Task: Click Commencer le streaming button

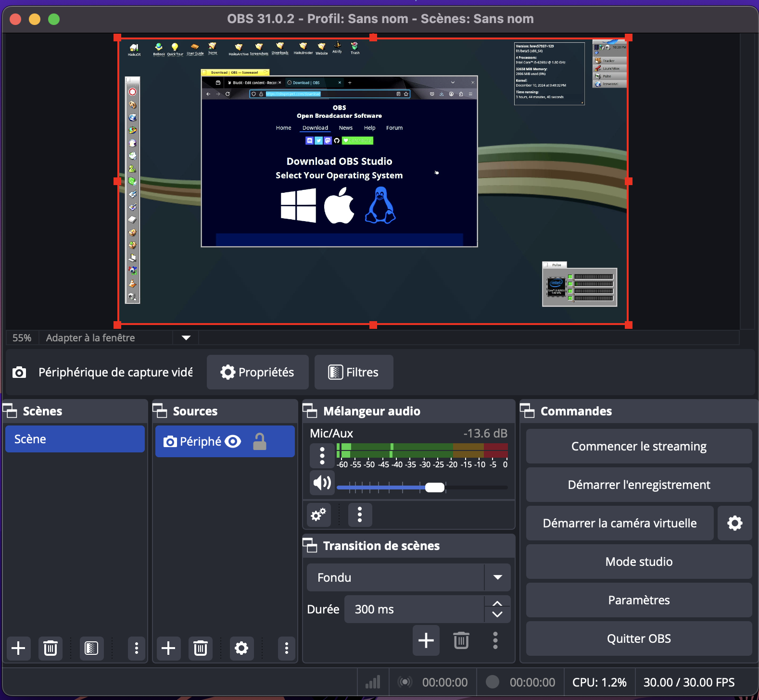Action: [x=639, y=446]
